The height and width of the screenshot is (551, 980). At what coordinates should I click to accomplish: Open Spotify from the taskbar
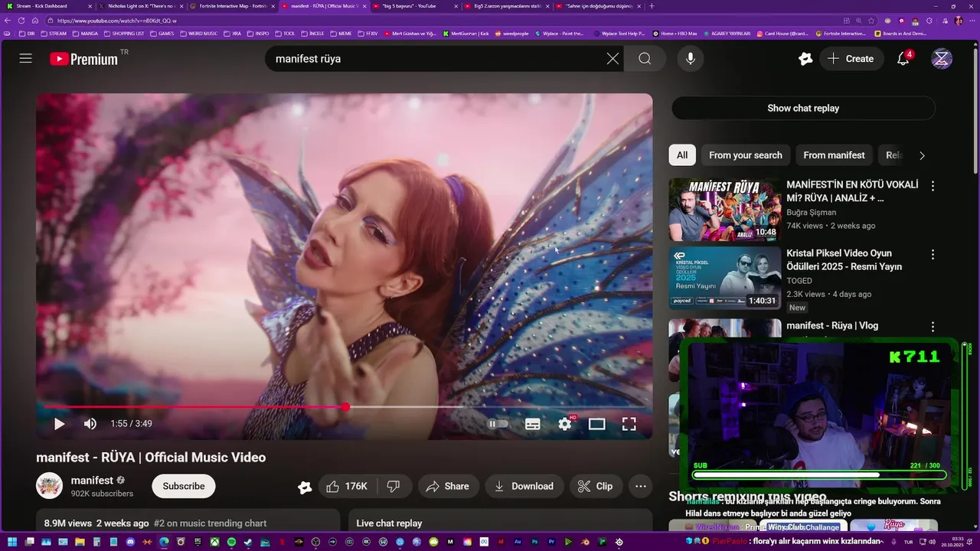pyautogui.click(x=231, y=542)
